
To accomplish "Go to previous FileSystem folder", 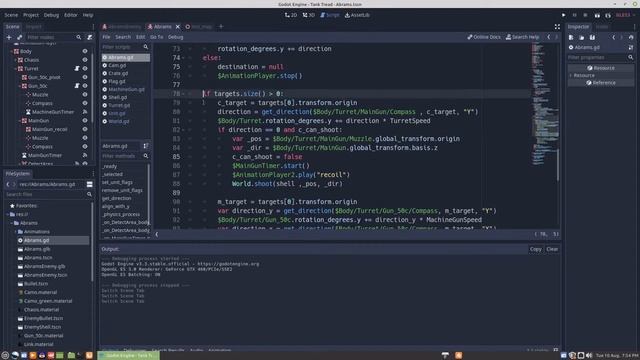I will pyautogui.click(x=8, y=184).
